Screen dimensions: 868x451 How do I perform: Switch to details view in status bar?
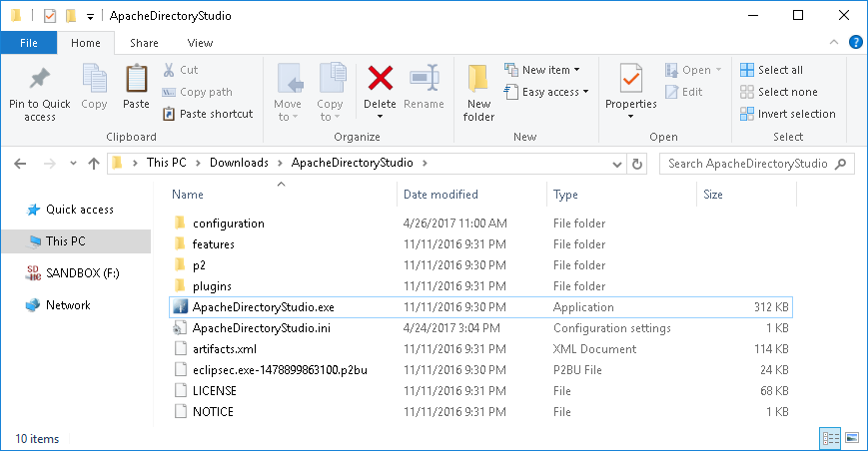830,438
